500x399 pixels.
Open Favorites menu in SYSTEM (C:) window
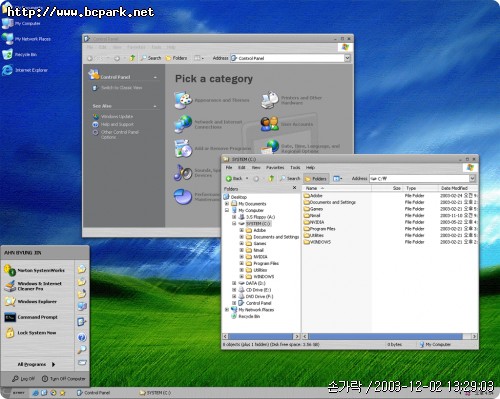click(x=275, y=167)
